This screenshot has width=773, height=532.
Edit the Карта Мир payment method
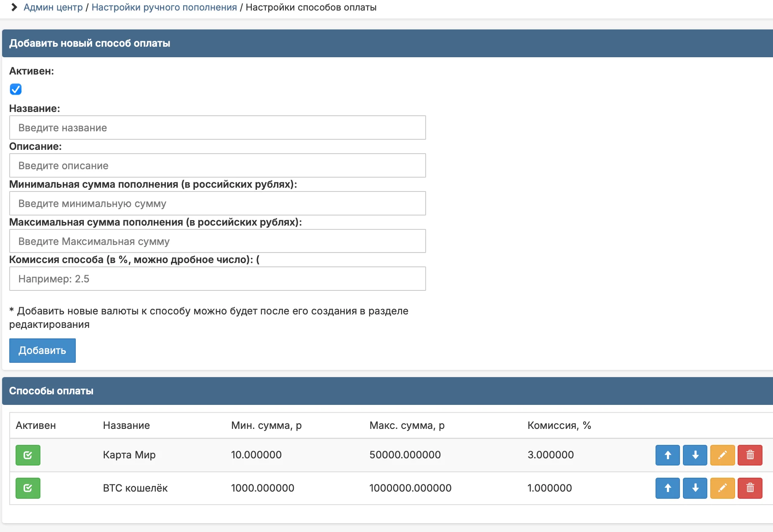tap(722, 455)
